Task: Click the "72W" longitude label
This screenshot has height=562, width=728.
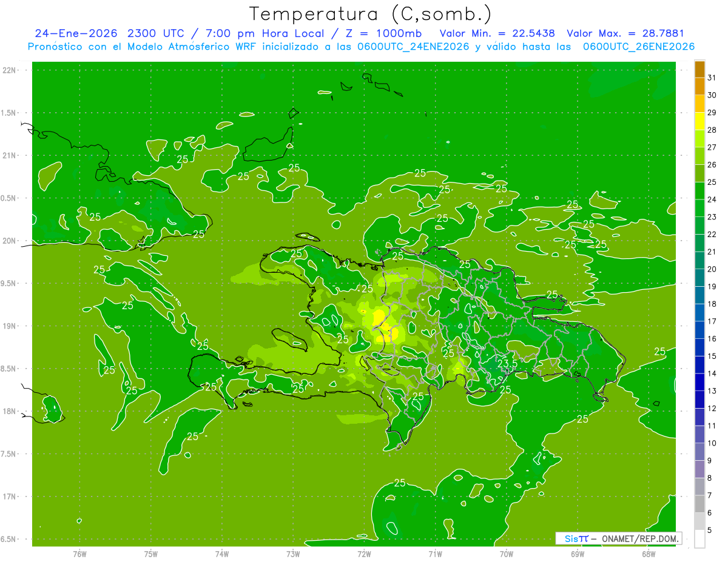Action: tap(364, 554)
